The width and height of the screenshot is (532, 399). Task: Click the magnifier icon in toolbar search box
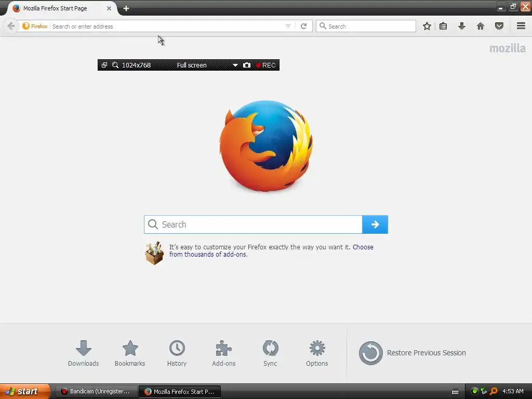(x=323, y=26)
